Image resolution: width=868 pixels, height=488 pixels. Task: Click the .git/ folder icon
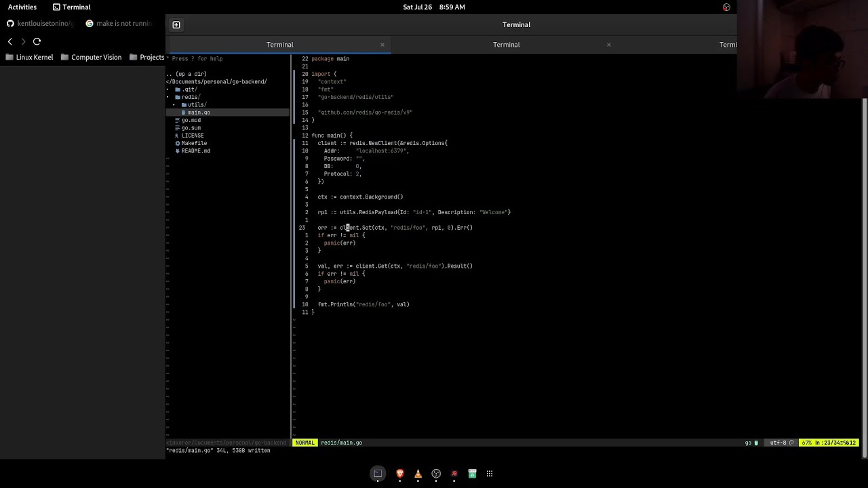tap(178, 89)
